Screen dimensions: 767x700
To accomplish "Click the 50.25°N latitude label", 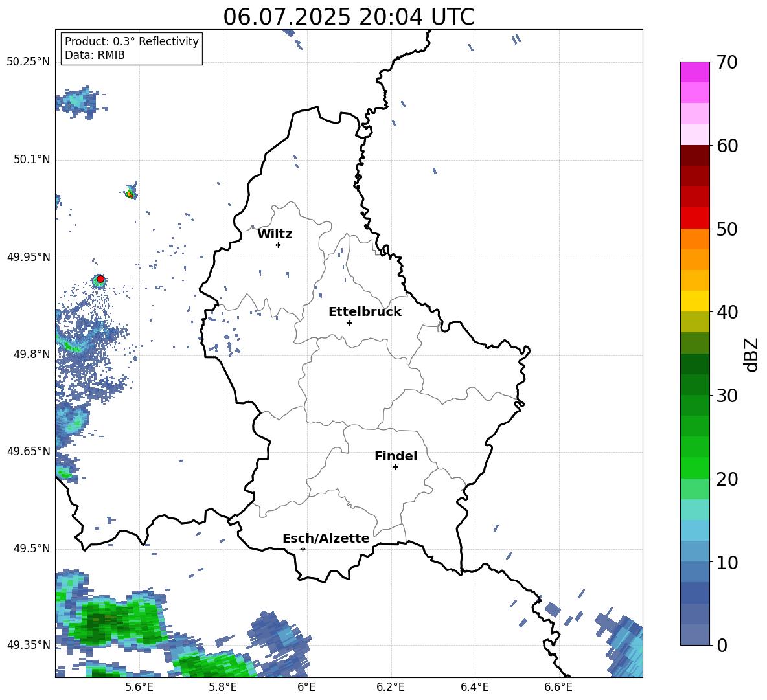I will tap(29, 62).
